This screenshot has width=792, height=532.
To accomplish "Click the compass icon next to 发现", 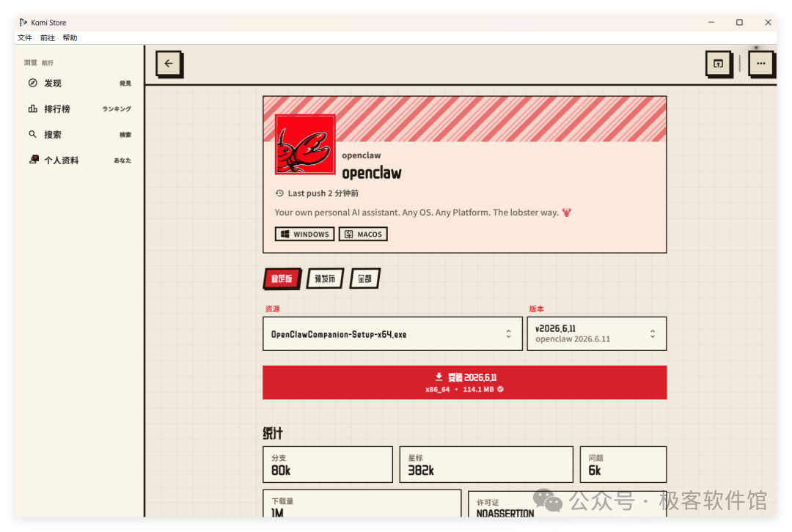I will click(x=33, y=83).
